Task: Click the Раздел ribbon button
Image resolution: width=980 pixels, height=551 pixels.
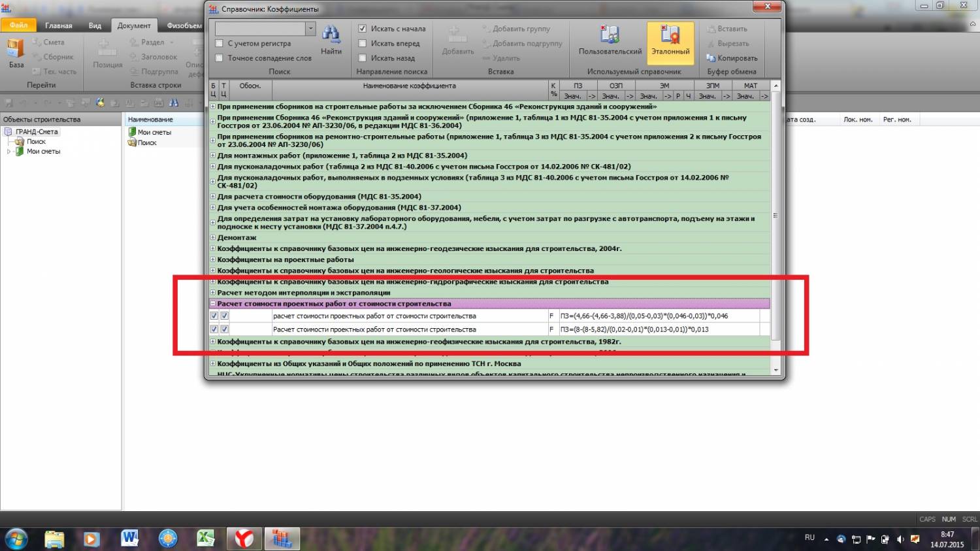Action: [152, 42]
